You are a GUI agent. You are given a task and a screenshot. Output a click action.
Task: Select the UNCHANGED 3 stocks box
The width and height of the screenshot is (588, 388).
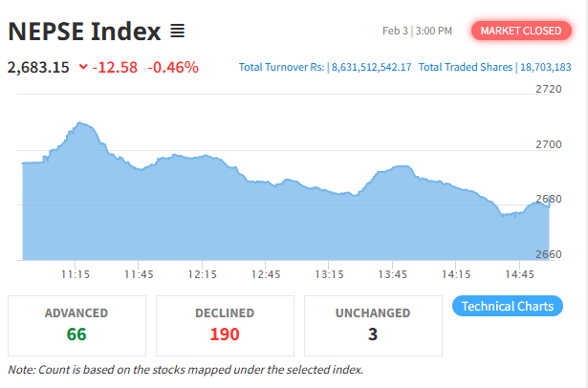[x=373, y=325]
